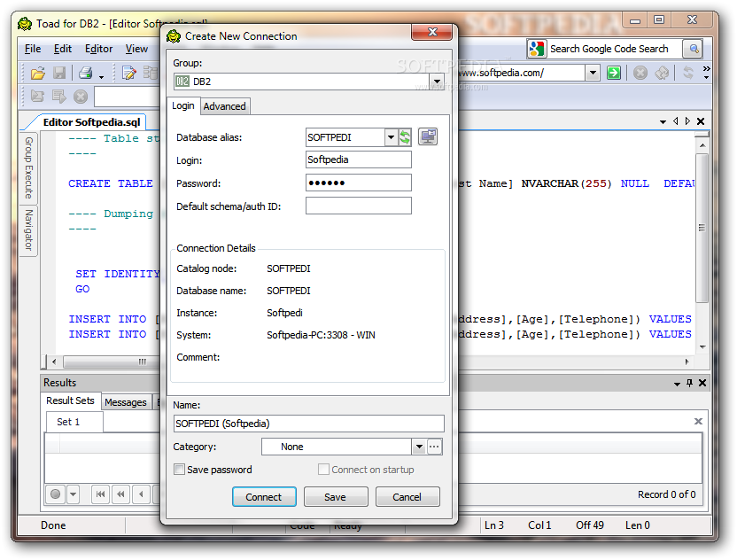
Task: Click the scroll tabs left arrow
Action: (x=675, y=121)
